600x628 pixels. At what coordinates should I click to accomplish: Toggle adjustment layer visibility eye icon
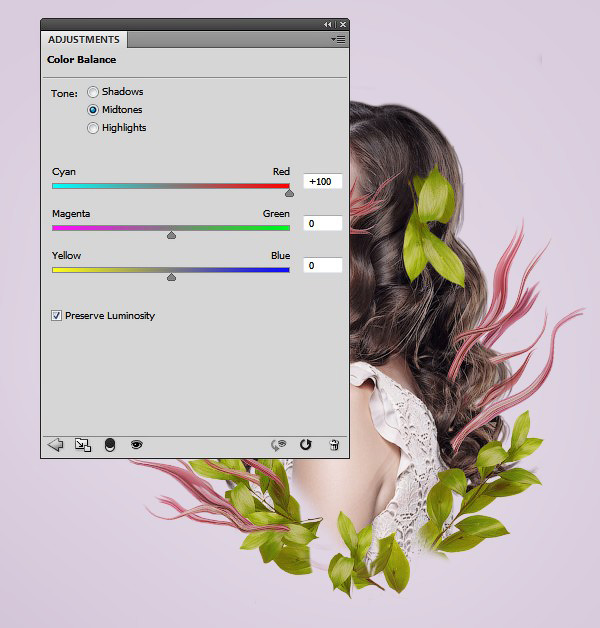[137, 444]
